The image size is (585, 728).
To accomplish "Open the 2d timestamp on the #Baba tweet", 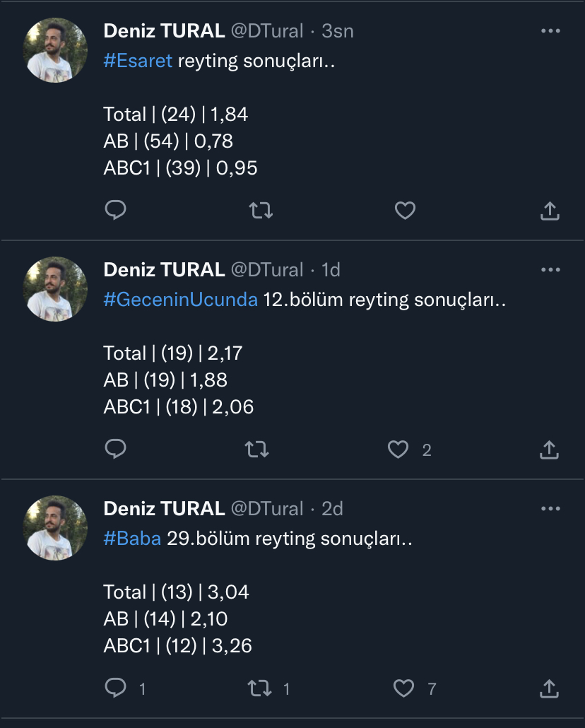I will [332, 509].
